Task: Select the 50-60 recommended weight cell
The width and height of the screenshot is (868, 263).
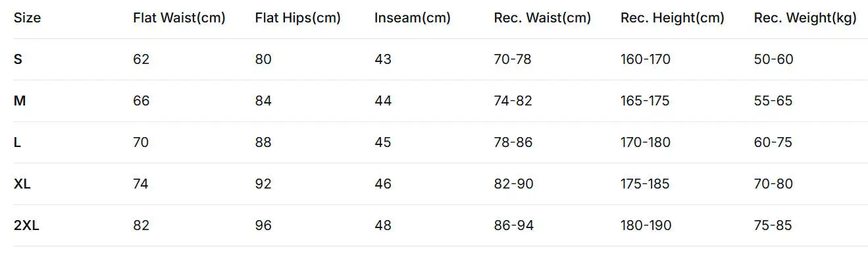Action: [x=774, y=59]
